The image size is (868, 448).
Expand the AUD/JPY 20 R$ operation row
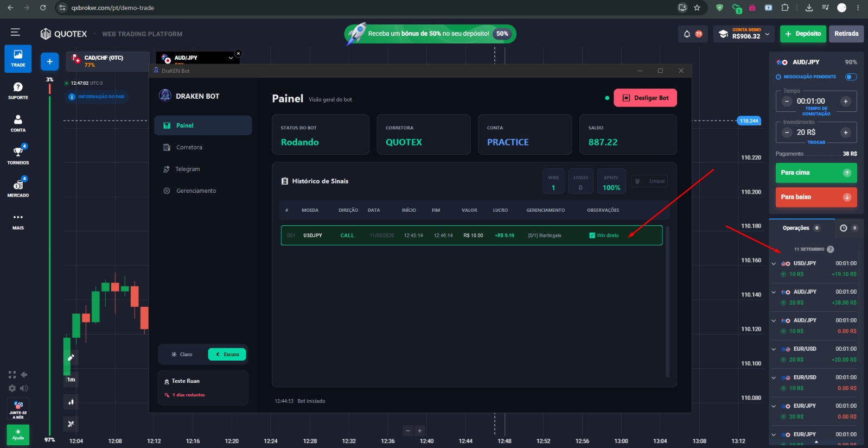774,292
